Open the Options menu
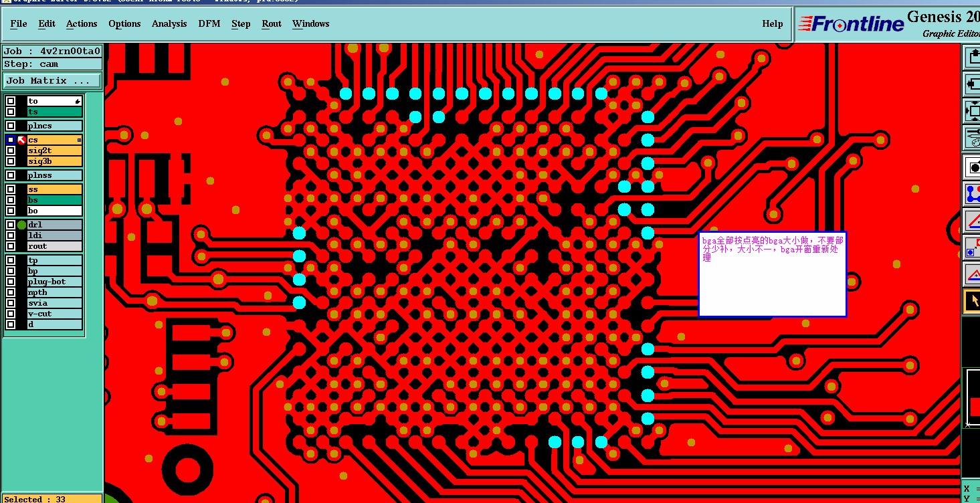The width and height of the screenshot is (980, 503). [x=124, y=23]
